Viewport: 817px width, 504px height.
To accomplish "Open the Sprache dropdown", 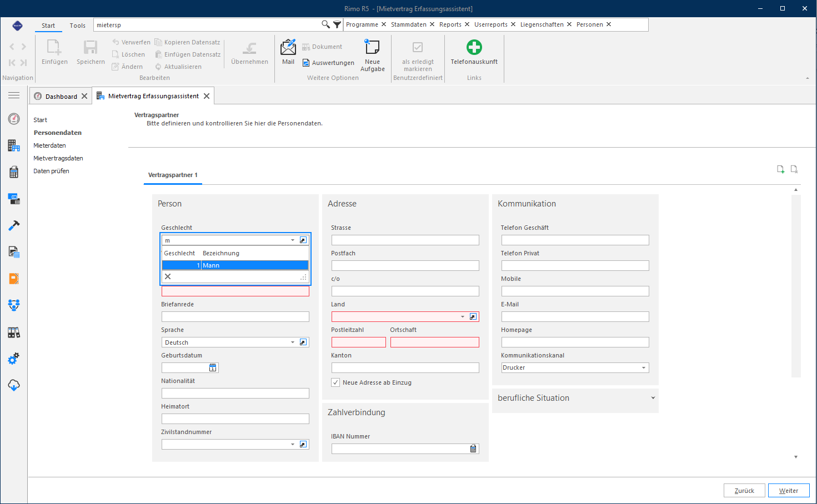I will point(293,342).
